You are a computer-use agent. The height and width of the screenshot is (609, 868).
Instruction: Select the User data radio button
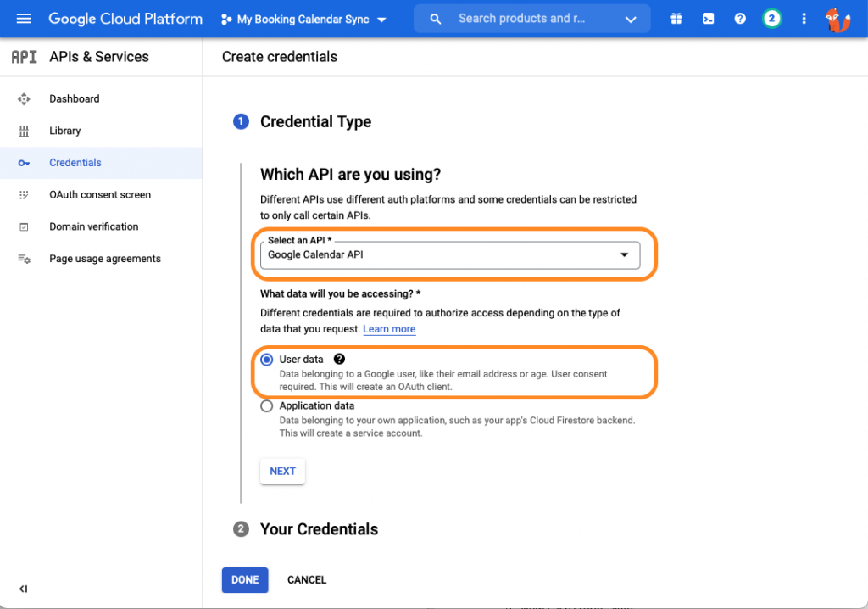[267, 360]
